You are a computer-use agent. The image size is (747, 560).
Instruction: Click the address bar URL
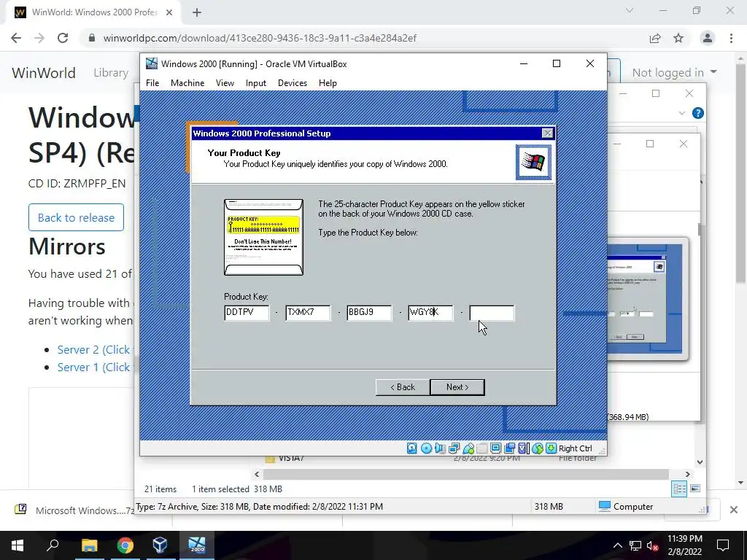tap(260, 38)
